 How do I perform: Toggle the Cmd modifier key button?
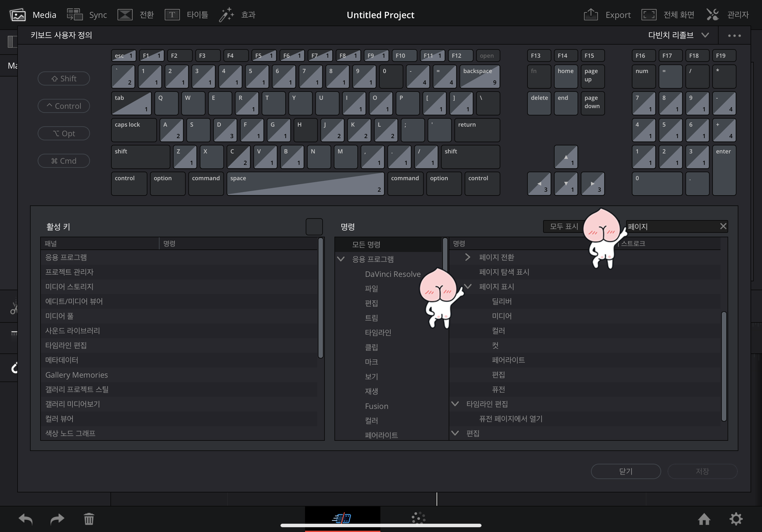64,161
